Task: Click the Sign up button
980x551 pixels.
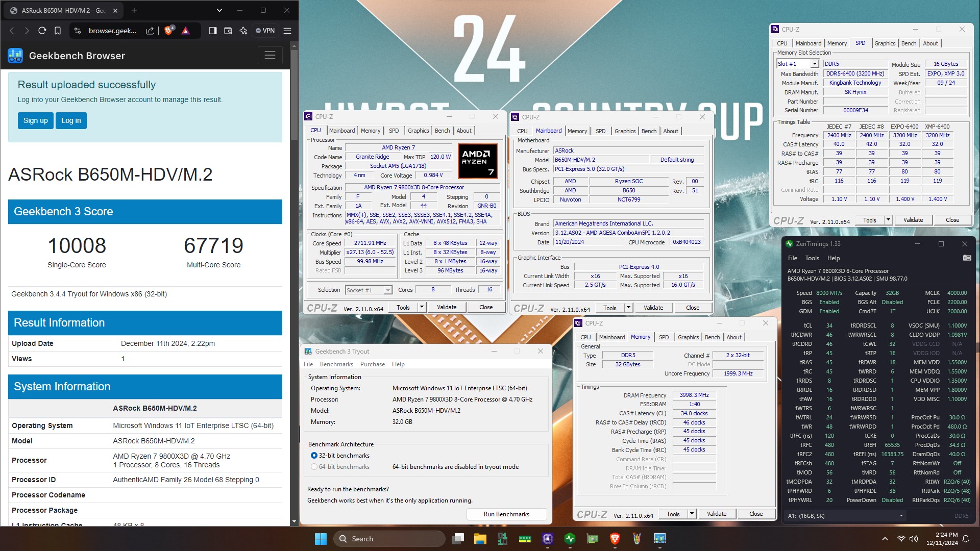Action: pos(36,120)
